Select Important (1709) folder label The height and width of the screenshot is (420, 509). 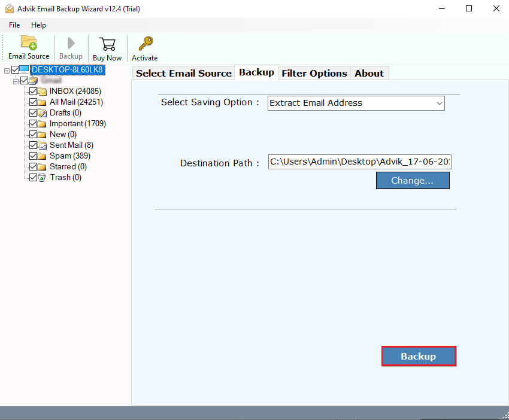(78, 124)
